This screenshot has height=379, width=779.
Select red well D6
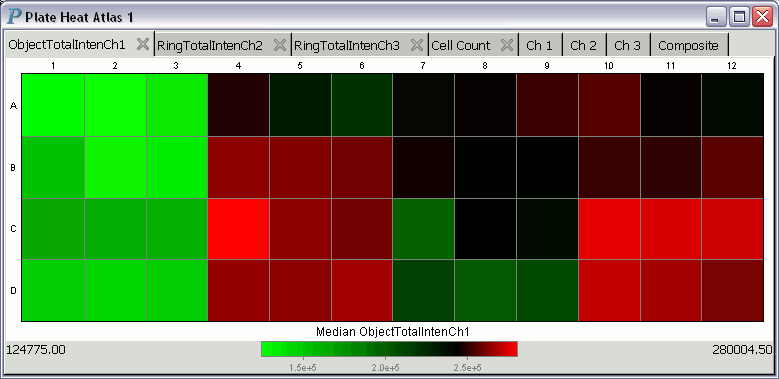[x=362, y=290]
